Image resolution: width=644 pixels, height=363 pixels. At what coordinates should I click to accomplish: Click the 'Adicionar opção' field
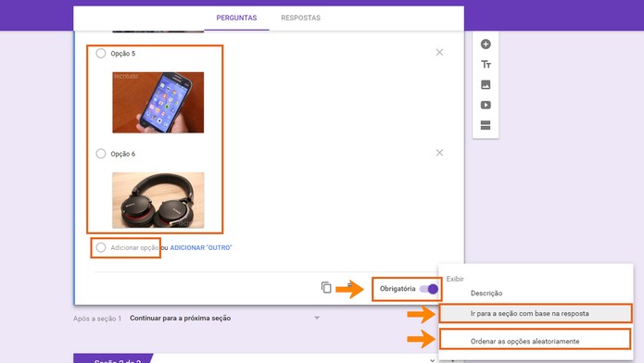[134, 247]
